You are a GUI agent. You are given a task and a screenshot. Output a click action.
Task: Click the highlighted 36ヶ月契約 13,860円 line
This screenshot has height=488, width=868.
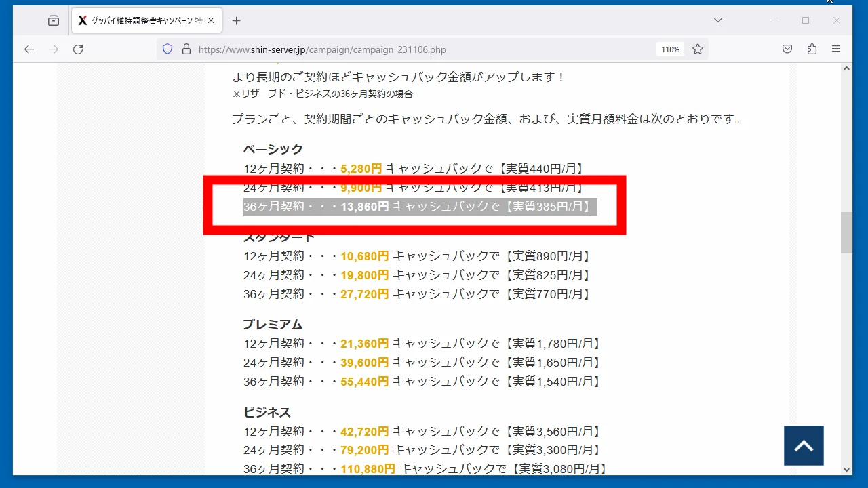coord(419,207)
